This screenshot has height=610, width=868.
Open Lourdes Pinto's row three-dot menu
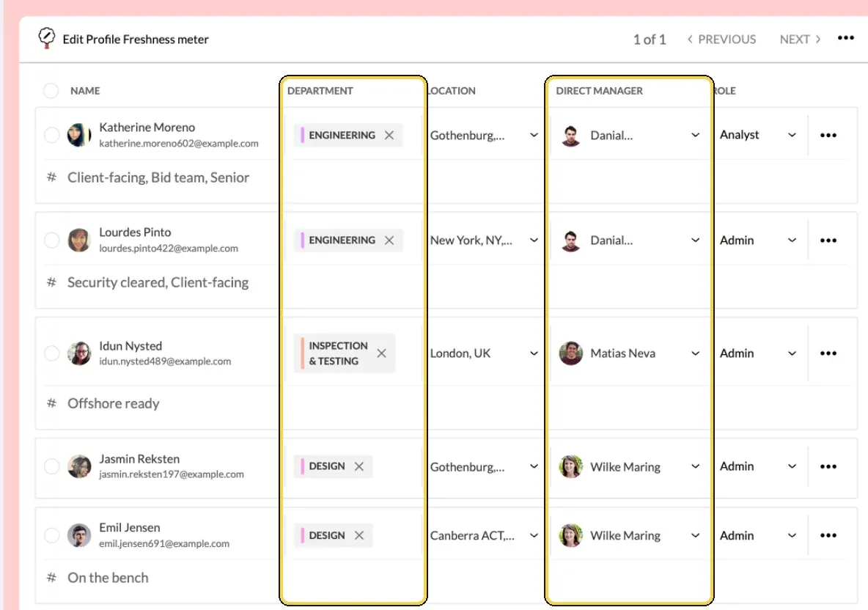(828, 240)
